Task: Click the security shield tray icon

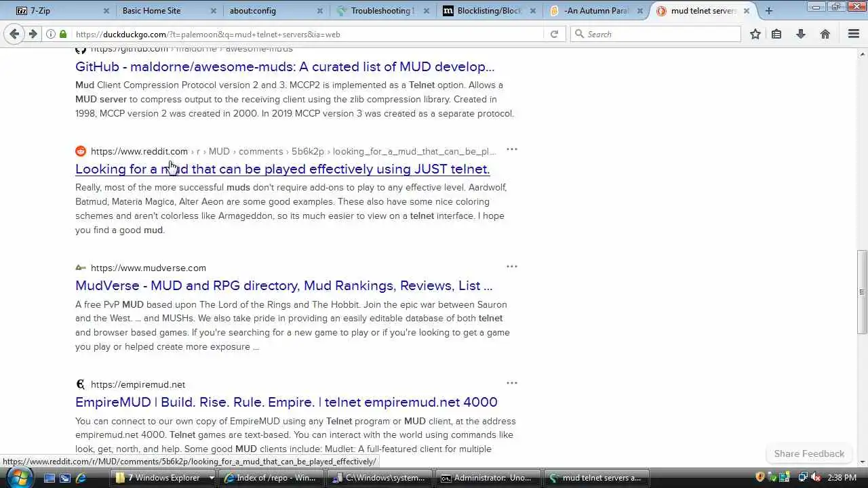Action: 760,477
